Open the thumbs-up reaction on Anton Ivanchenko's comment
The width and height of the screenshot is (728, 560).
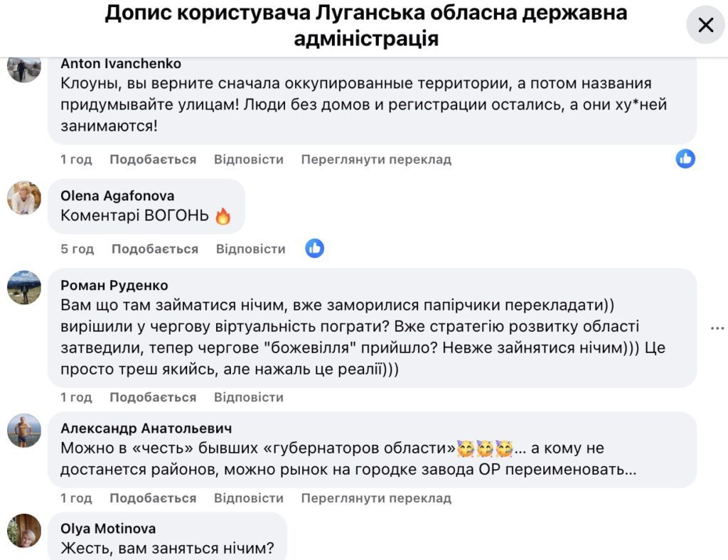point(685,160)
